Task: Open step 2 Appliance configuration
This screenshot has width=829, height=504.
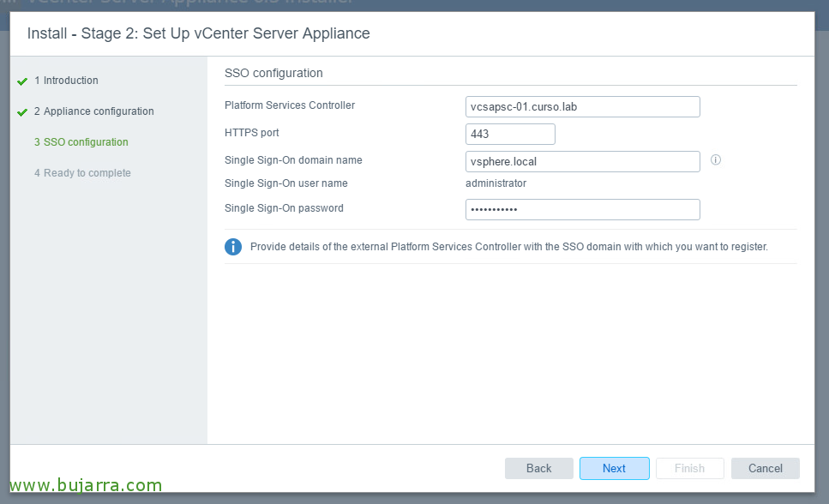Action: click(x=94, y=111)
